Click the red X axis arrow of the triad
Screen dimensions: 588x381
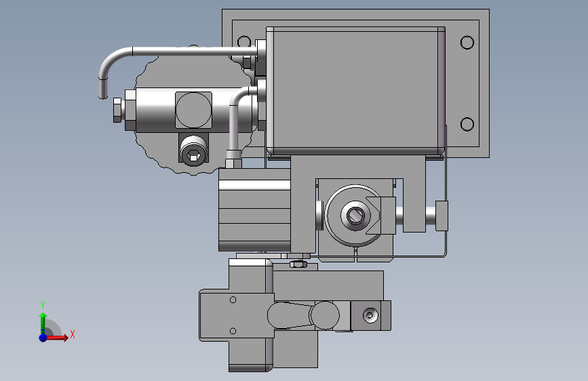56,338
